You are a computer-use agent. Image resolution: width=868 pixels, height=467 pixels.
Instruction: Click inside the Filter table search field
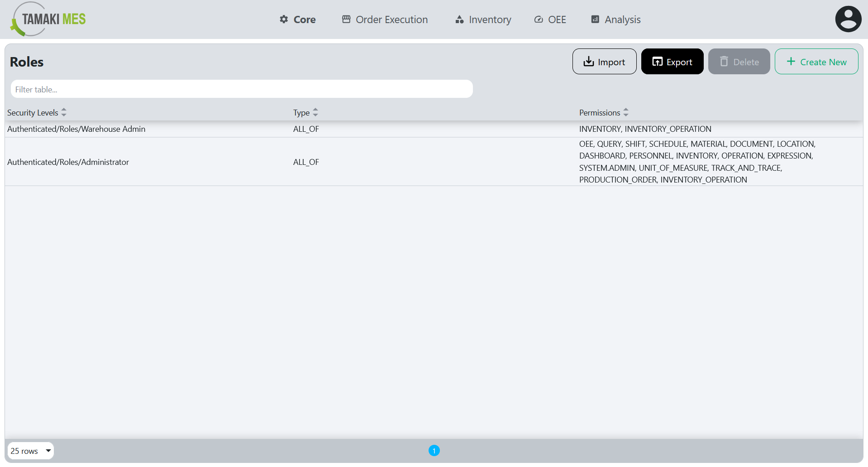pyautogui.click(x=242, y=89)
